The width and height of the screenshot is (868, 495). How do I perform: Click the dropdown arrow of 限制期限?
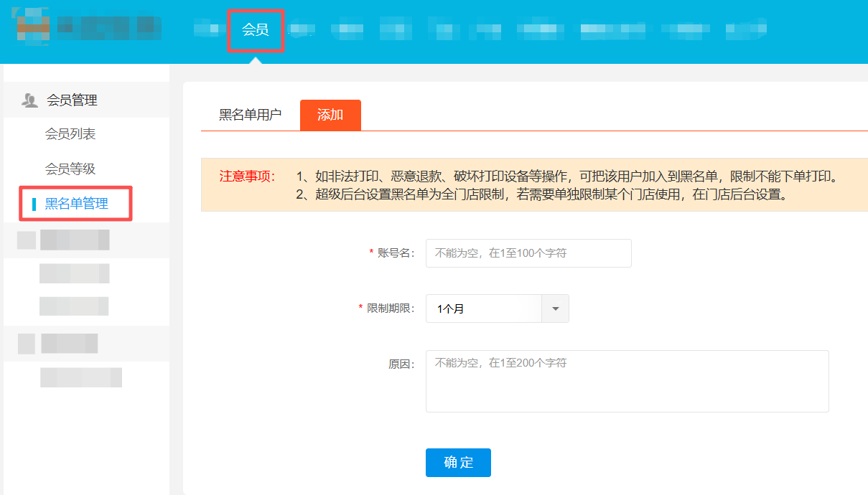(555, 308)
